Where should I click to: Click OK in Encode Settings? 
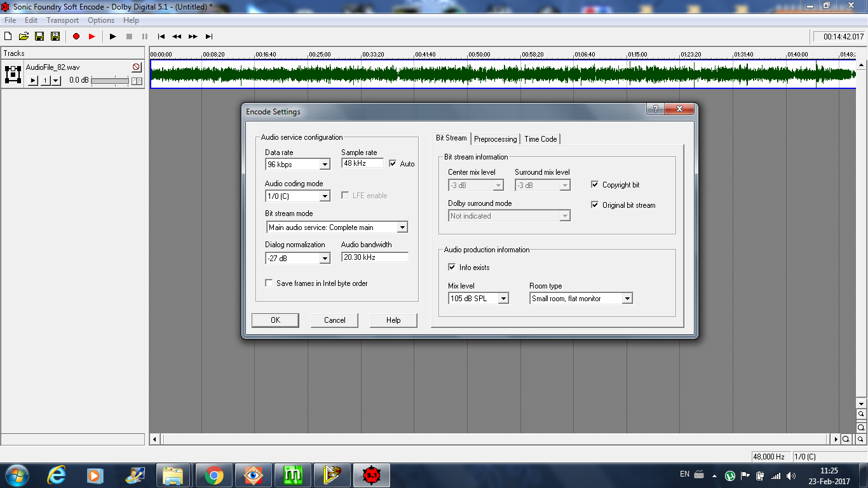pos(275,320)
